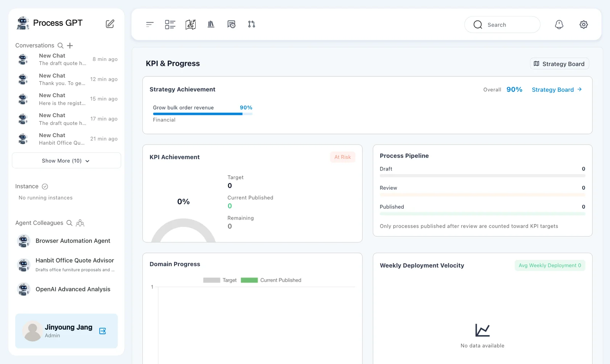Open notifications bell icon
Screen dimensions: 610x364
pyautogui.click(x=559, y=24)
